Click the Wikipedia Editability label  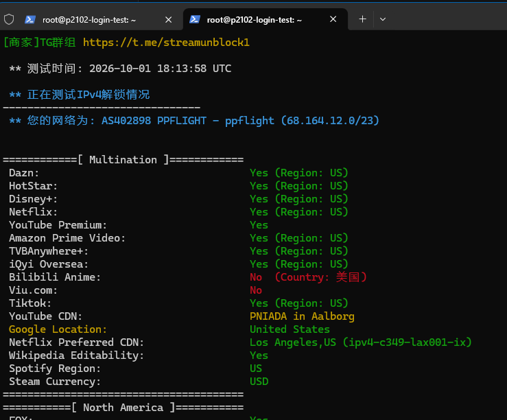click(76, 355)
